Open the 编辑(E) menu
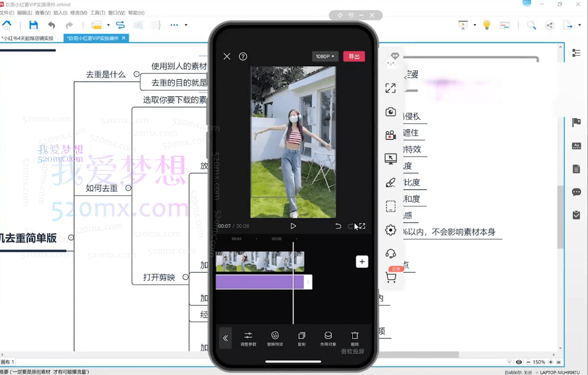 point(25,12)
